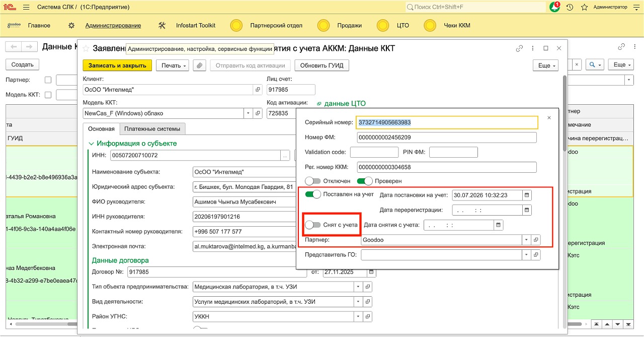Expand the Модель ККТ dropdown arrow
The height and width of the screenshot is (337, 644).
pos(248,113)
